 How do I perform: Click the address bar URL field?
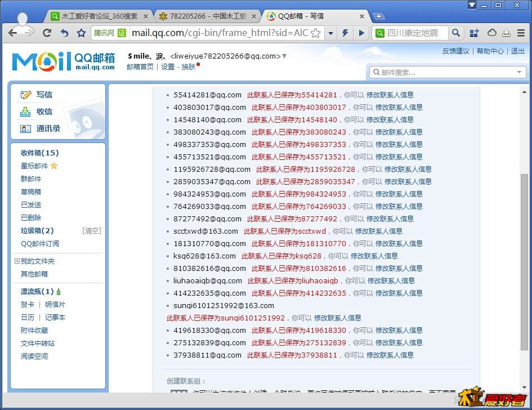[220, 33]
